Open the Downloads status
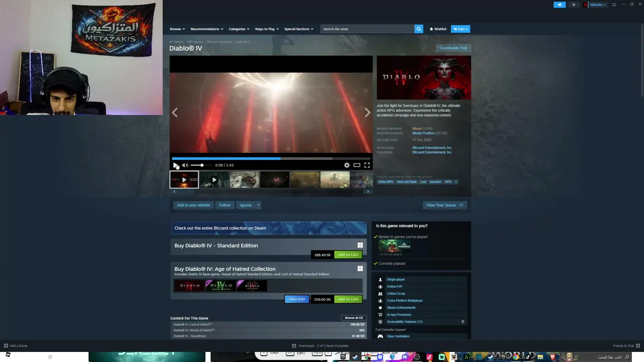This screenshot has height=362, width=644. (x=320, y=346)
